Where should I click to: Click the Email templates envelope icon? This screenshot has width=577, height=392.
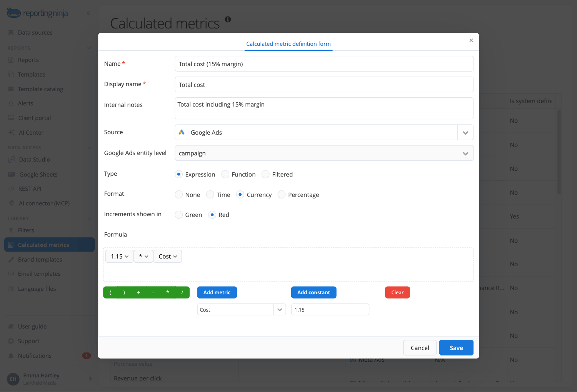(x=11, y=274)
